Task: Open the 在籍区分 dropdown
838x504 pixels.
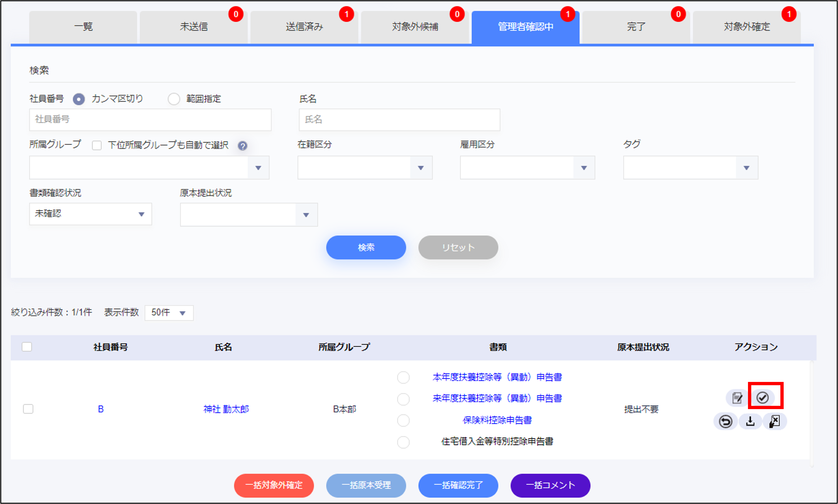Action: [364, 168]
